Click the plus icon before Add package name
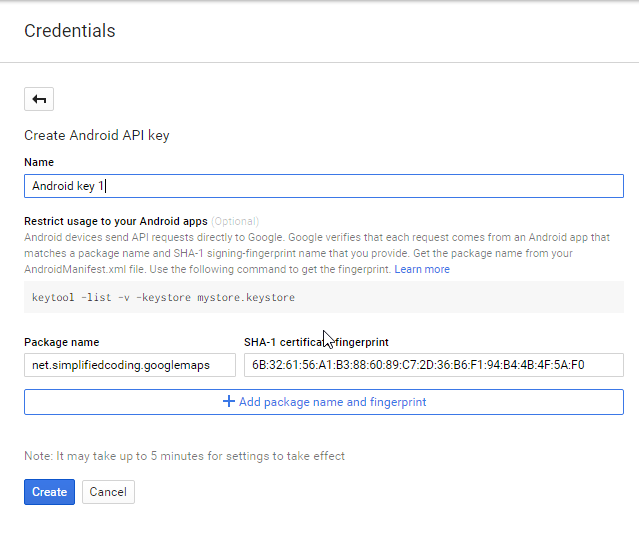This screenshot has width=639, height=541. pyautogui.click(x=229, y=401)
